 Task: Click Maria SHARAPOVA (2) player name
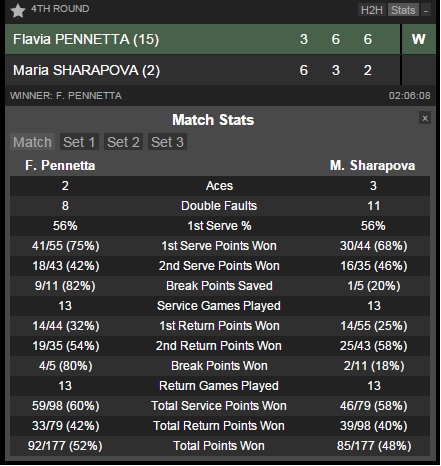(86, 70)
